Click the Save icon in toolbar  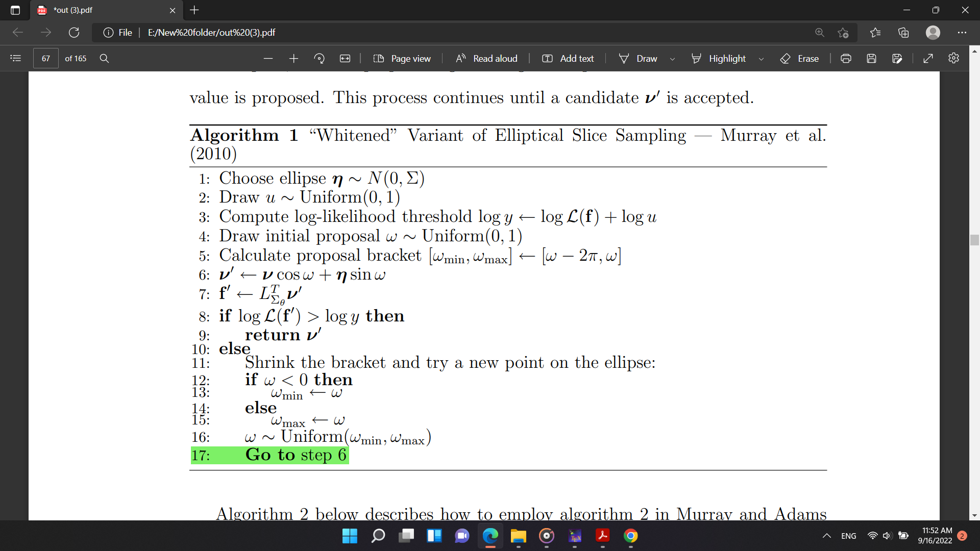coord(872,59)
